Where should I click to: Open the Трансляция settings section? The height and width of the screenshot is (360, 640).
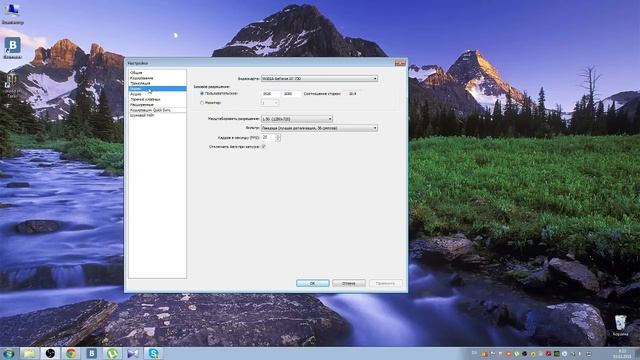157,83
